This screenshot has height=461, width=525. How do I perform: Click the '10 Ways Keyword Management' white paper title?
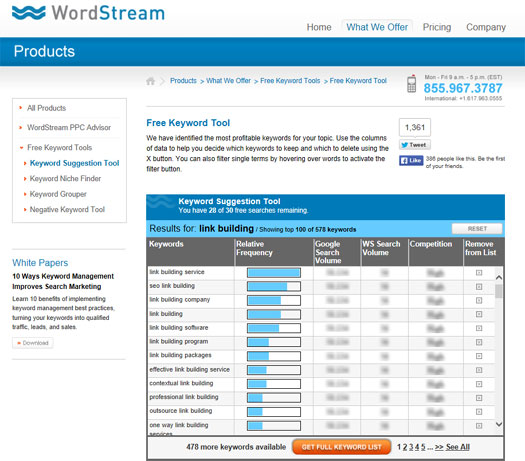63,281
